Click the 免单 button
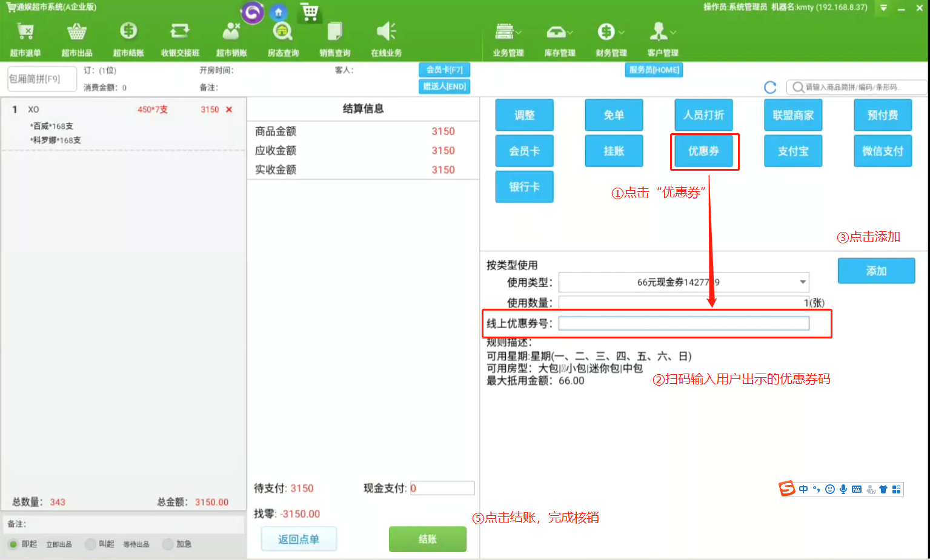This screenshot has width=930, height=560. tap(614, 115)
